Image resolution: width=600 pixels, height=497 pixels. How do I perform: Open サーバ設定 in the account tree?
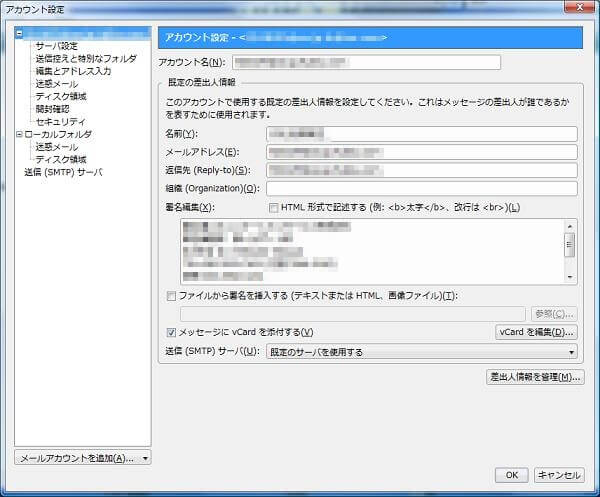point(57,46)
